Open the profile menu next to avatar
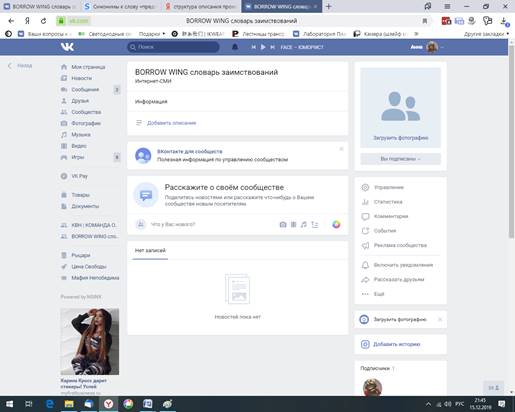 pos(442,47)
